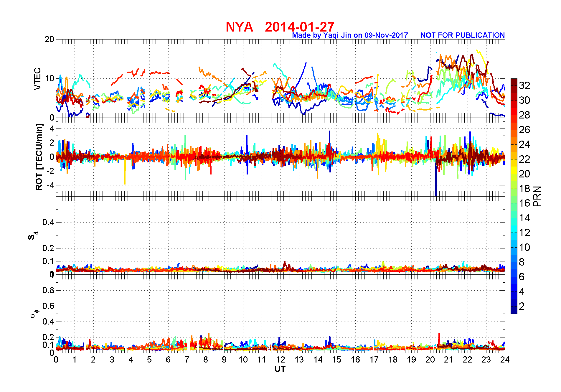
Task: Click the x-axis tick label 18
Action: (393, 360)
